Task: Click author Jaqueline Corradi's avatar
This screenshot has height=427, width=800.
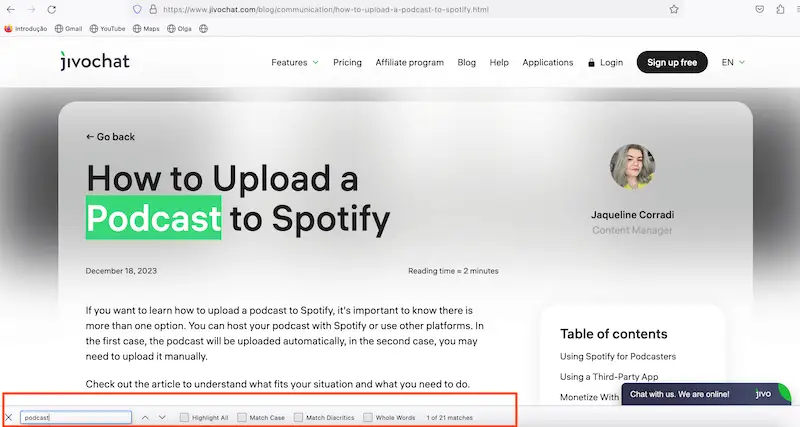Action: [632, 166]
